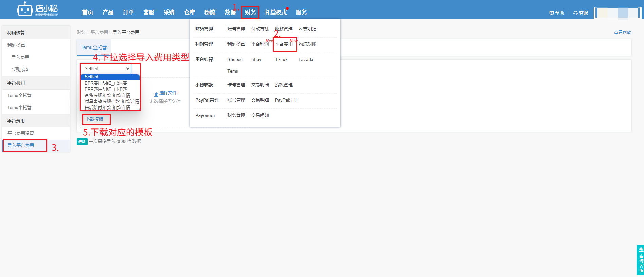Screen dimensions: 644x277
Task: Open 平台费用设置 in the left sidebar
Action: [21, 133]
